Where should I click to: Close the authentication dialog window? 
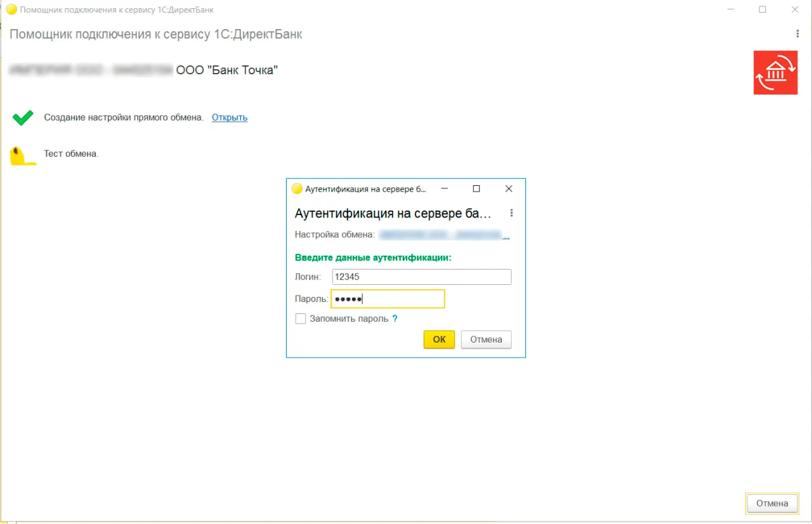point(508,189)
